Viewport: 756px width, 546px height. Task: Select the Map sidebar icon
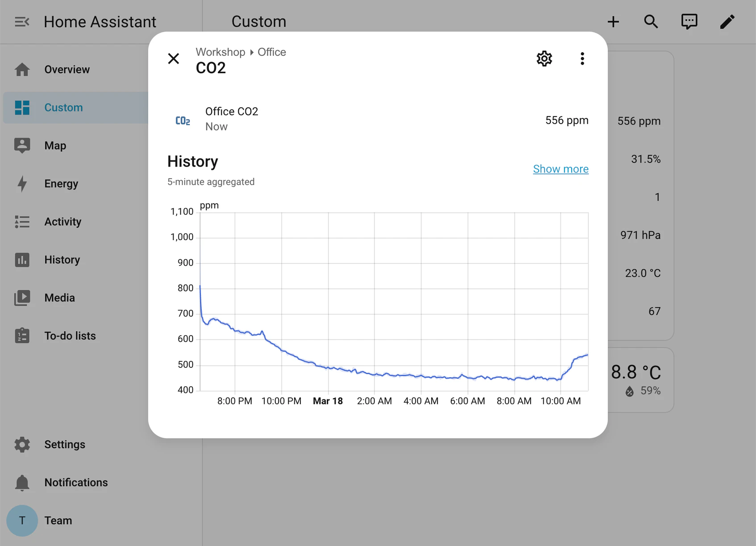pyautogui.click(x=22, y=145)
